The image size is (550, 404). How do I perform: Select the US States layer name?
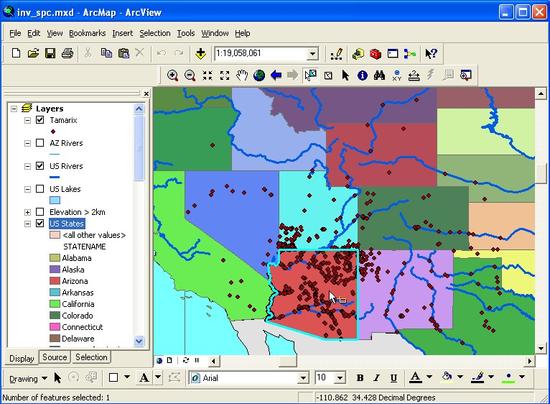(67, 223)
